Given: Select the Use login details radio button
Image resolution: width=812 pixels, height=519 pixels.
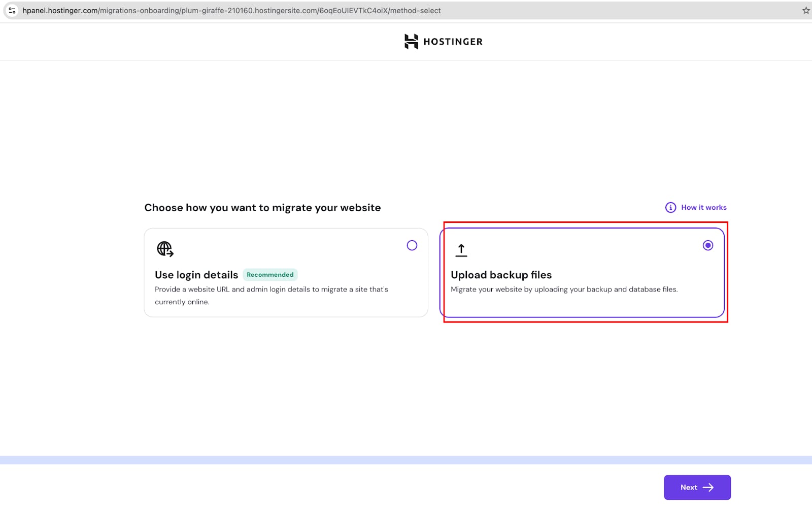Looking at the screenshot, I should pos(412,245).
